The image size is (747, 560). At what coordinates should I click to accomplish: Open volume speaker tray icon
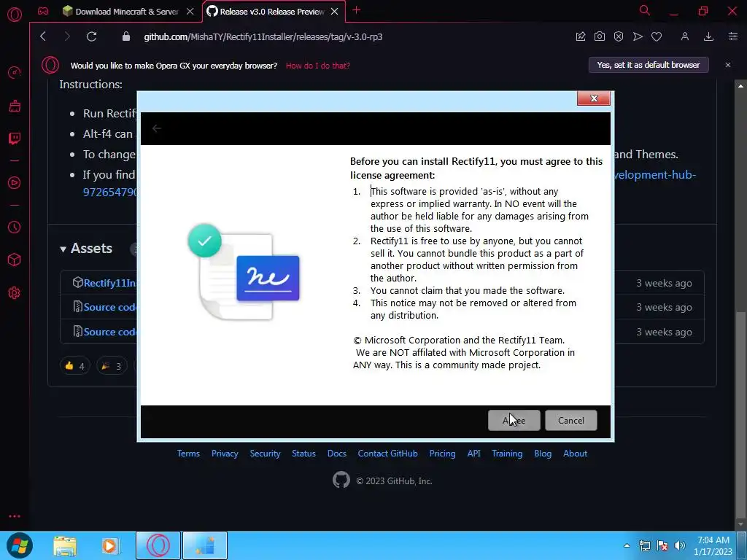pyautogui.click(x=680, y=545)
